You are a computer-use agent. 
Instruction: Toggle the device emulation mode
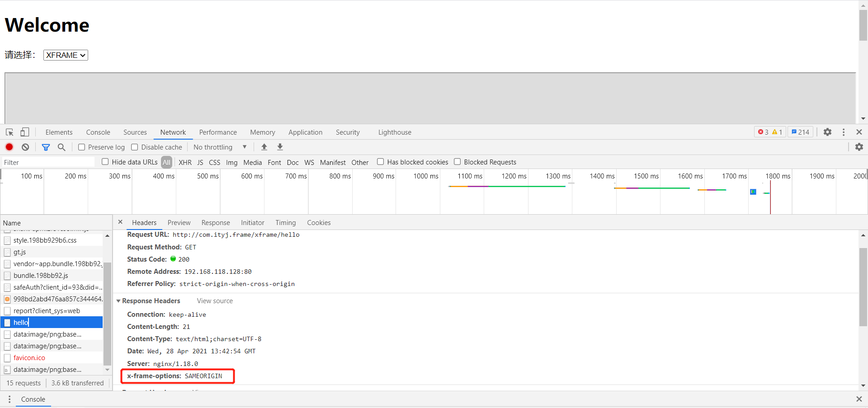pos(25,132)
